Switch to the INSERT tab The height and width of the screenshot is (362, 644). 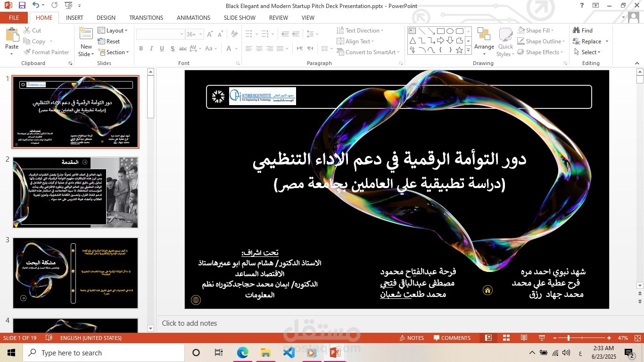tap(74, 17)
